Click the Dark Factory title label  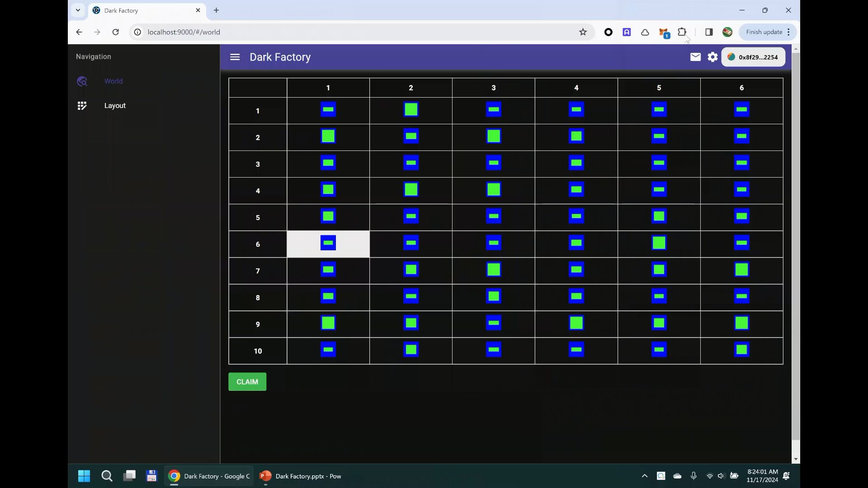280,56
